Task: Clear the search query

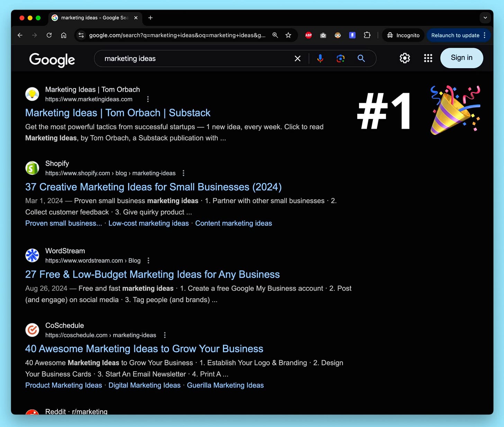Action: tap(297, 58)
